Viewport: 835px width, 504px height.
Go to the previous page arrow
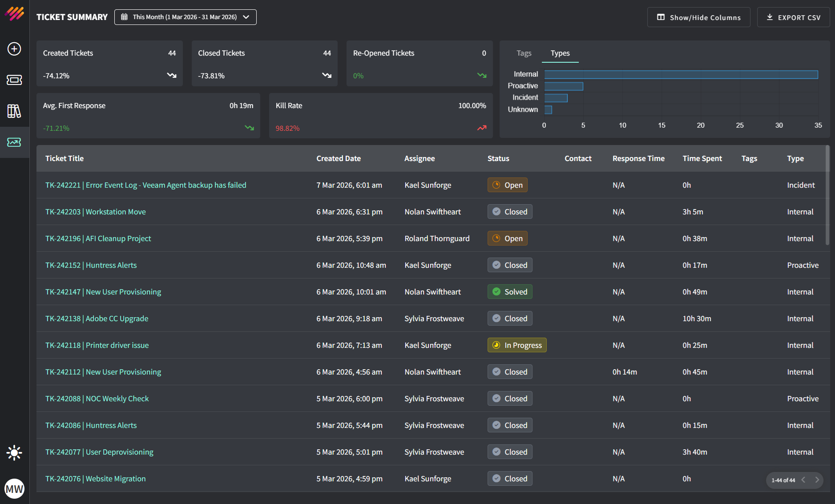tap(803, 480)
